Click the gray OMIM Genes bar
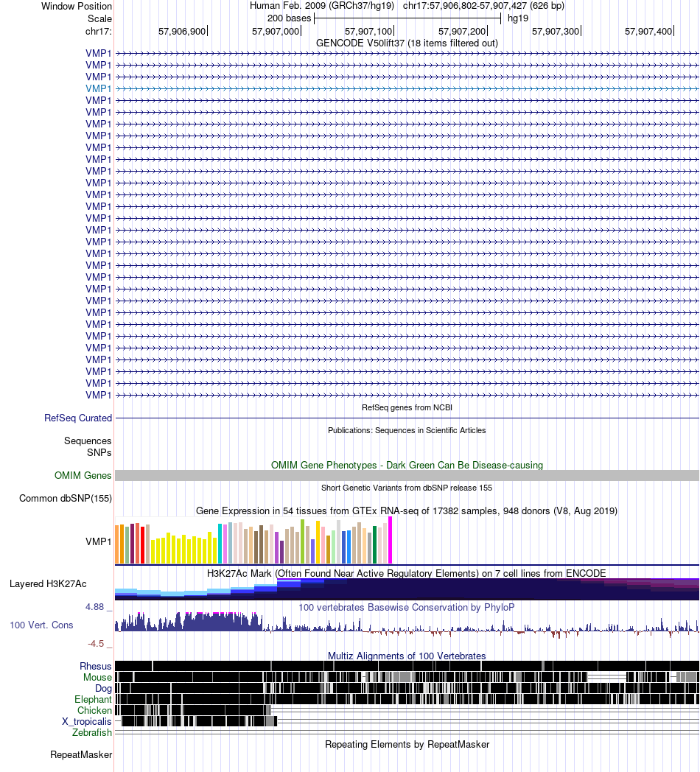Screen dimensions: 700x772 coord(407,476)
